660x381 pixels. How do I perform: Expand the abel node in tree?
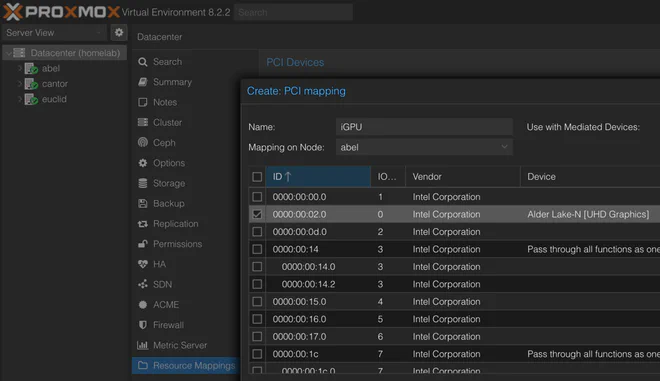[x=19, y=68]
